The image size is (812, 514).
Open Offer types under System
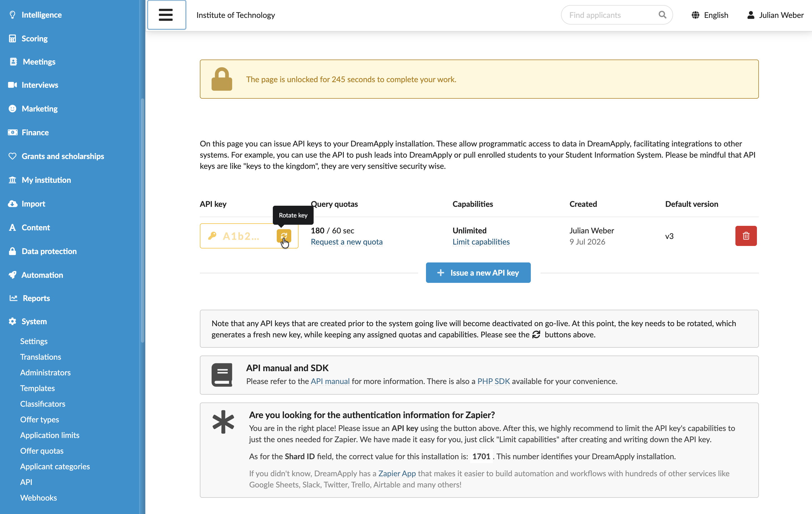[39, 419]
